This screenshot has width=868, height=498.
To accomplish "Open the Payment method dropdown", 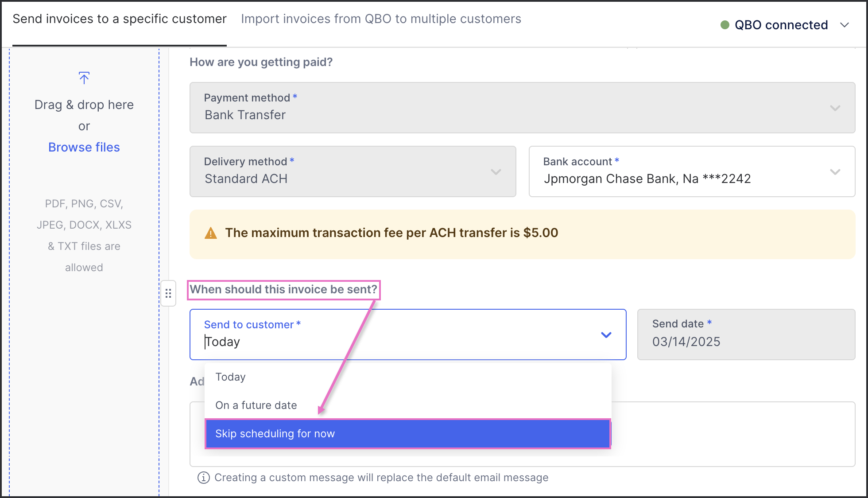I will tap(522, 108).
